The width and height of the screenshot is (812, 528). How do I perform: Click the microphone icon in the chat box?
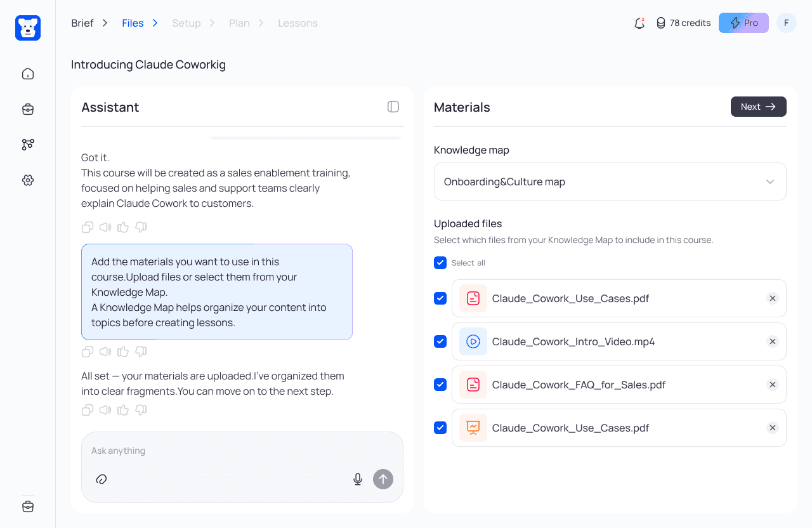(357, 479)
